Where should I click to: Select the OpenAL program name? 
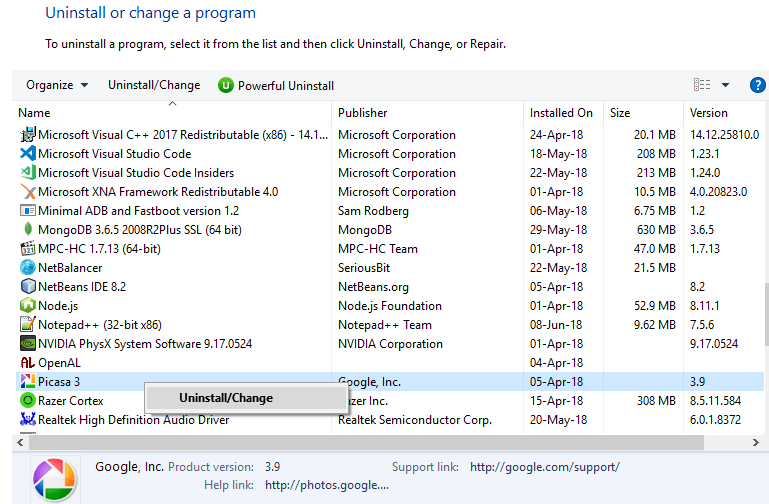pyautogui.click(x=59, y=363)
